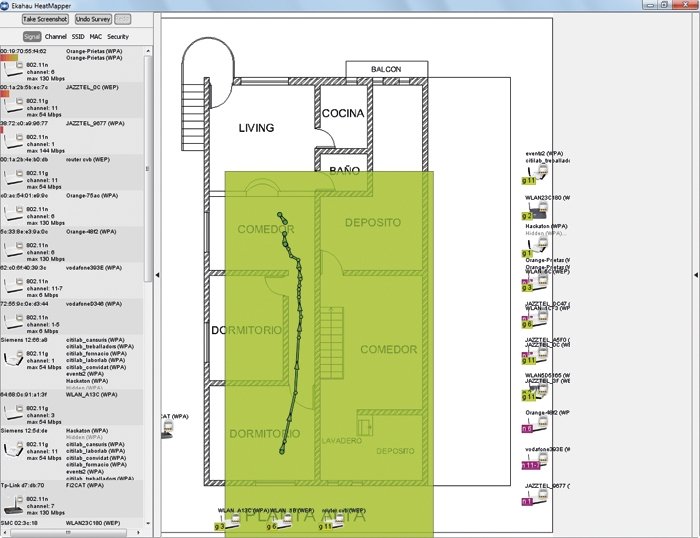Select Siemens 12:5d:de access point icon
Viewport: 700px width, 538px height.
[12, 450]
